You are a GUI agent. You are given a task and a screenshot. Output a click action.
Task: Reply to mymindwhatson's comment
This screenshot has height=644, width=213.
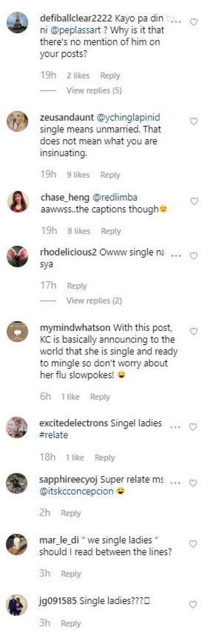point(100,397)
